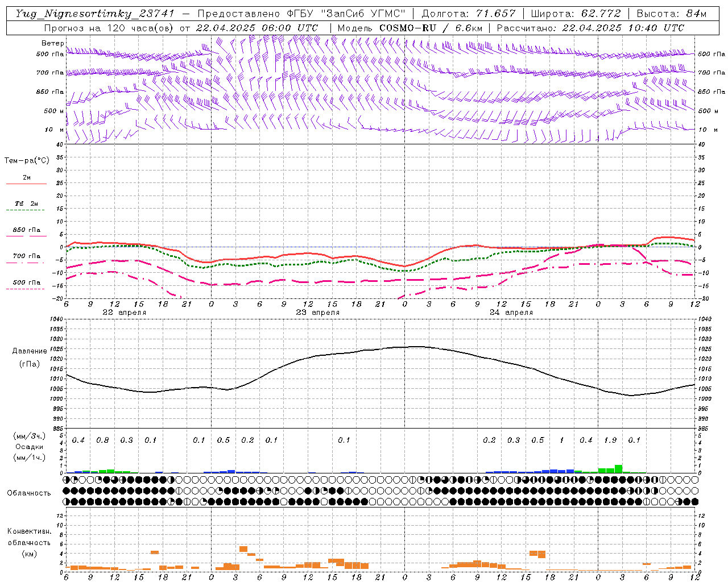Screen dimensions: 728x582
Task: Click the Ветер panel label
Action: (x=52, y=43)
